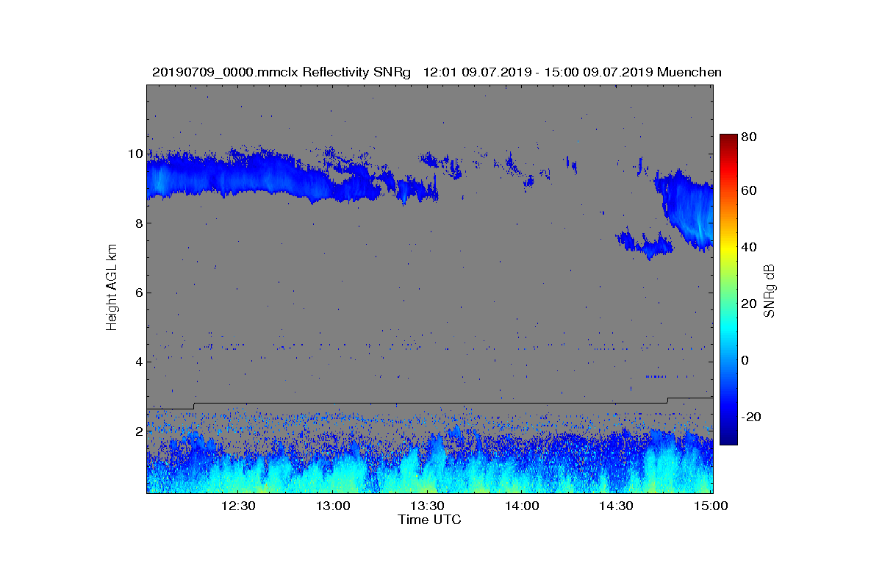Click the height tick label 4

tap(138, 362)
